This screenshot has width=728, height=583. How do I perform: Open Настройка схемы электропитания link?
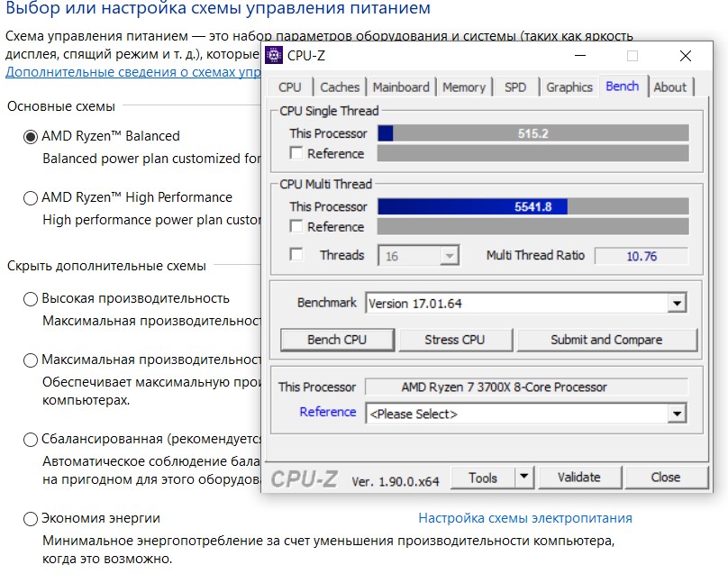click(x=525, y=518)
